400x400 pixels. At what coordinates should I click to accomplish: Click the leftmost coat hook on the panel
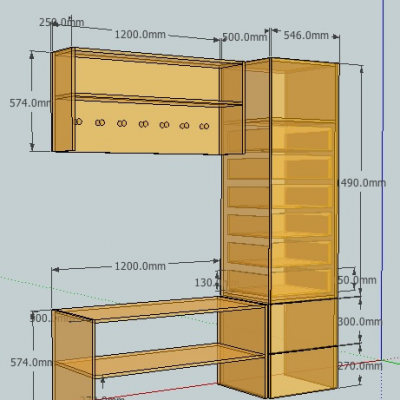pyautogui.click(x=79, y=122)
